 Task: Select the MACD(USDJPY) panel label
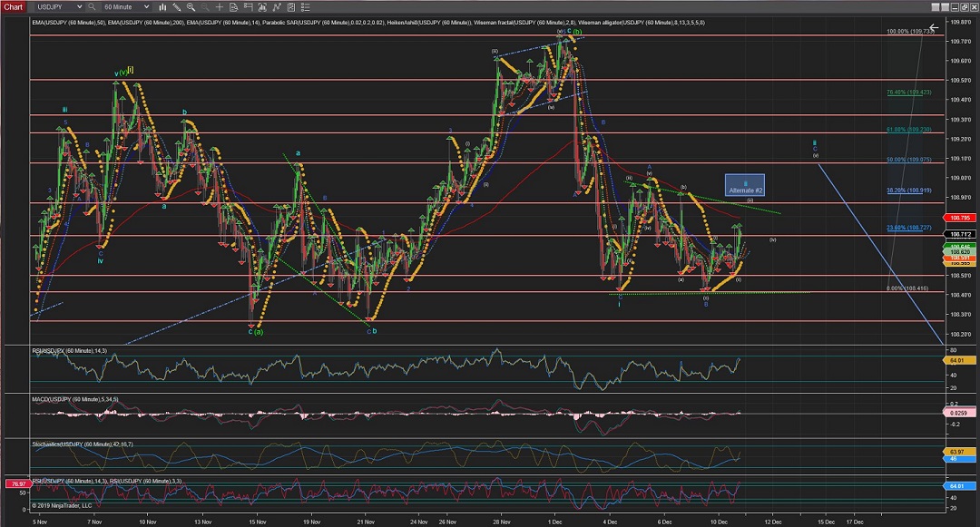pyautogui.click(x=75, y=399)
